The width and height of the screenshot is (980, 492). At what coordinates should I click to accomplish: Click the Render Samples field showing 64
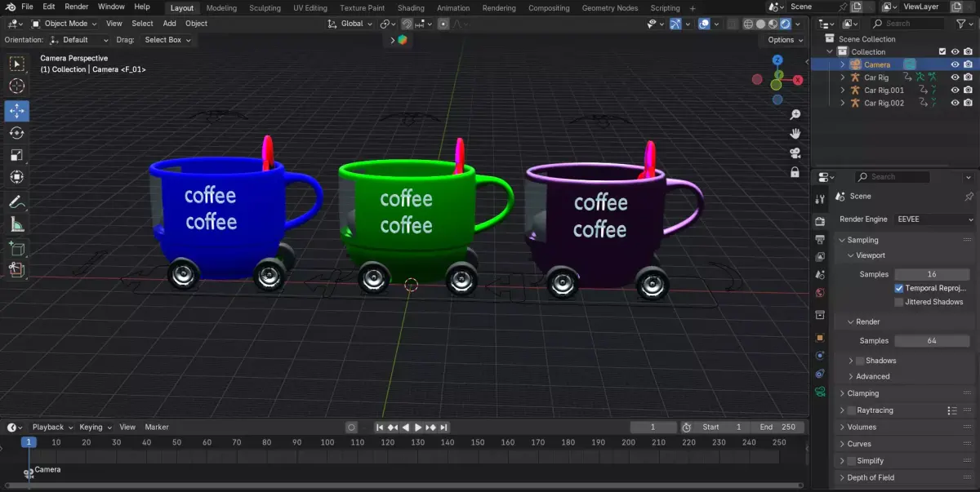tap(932, 340)
